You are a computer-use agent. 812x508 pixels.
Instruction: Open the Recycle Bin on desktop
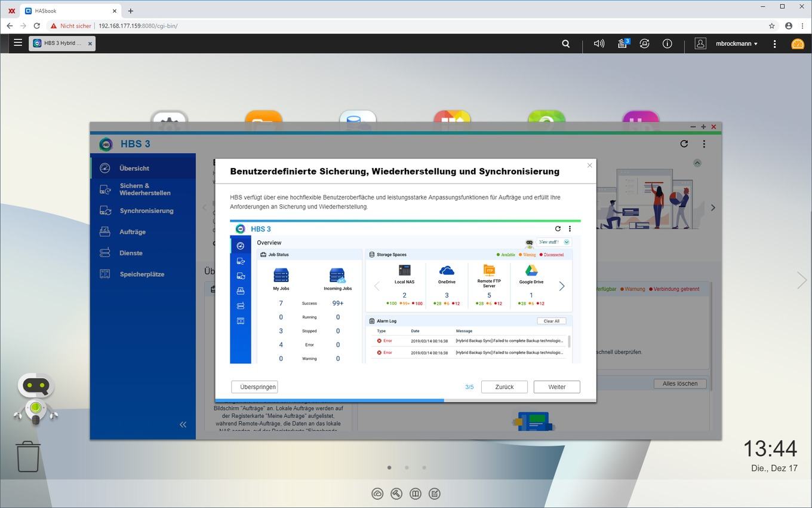[28, 457]
